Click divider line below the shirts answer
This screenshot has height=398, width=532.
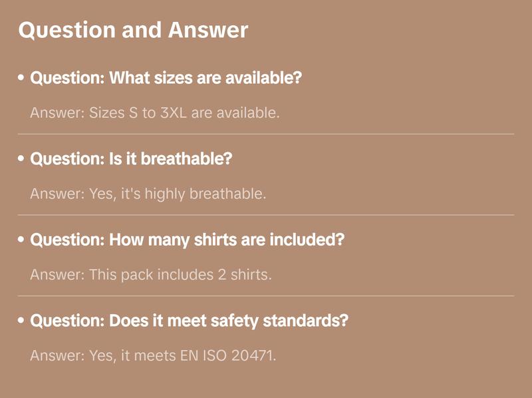coord(266,296)
